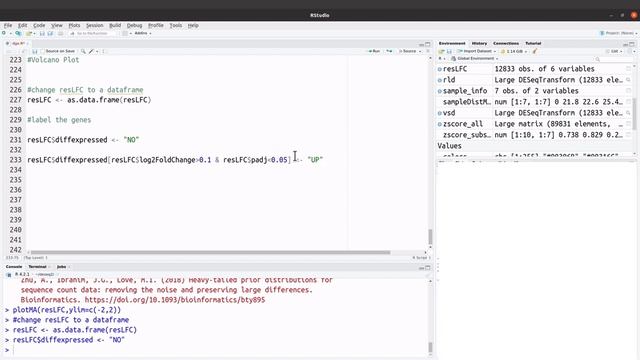Open the Code menu

pyautogui.click(x=39, y=25)
